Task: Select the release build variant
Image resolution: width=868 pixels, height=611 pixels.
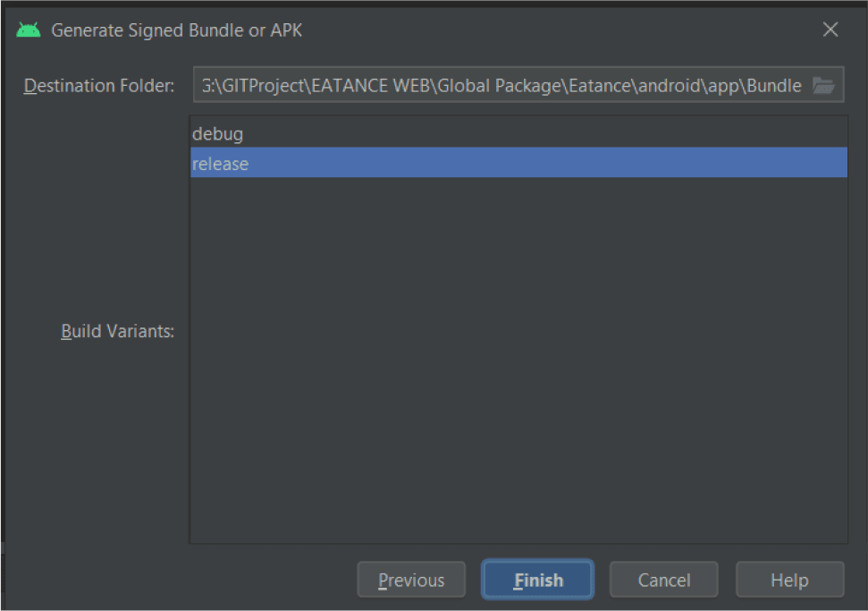Action: pos(221,164)
